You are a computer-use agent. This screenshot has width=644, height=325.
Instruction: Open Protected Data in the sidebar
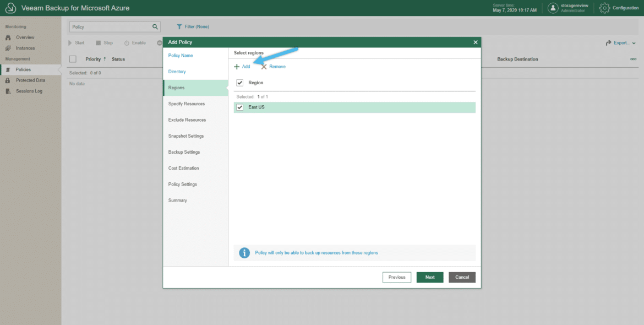[30, 80]
